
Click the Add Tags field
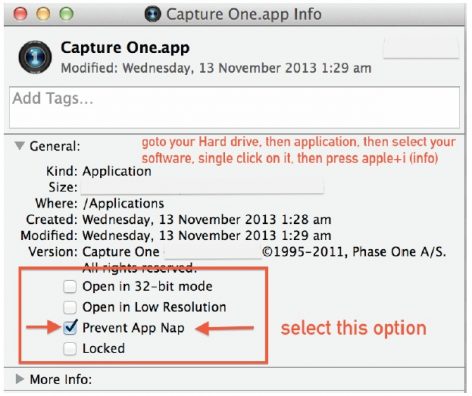pyautogui.click(x=234, y=107)
